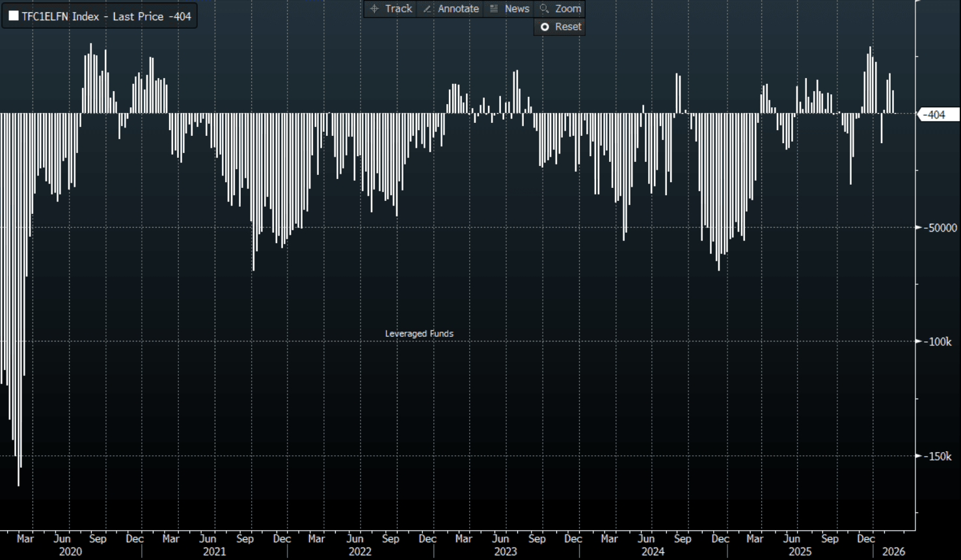Click the News list icon
This screenshot has width=961, height=560.
(x=494, y=8)
